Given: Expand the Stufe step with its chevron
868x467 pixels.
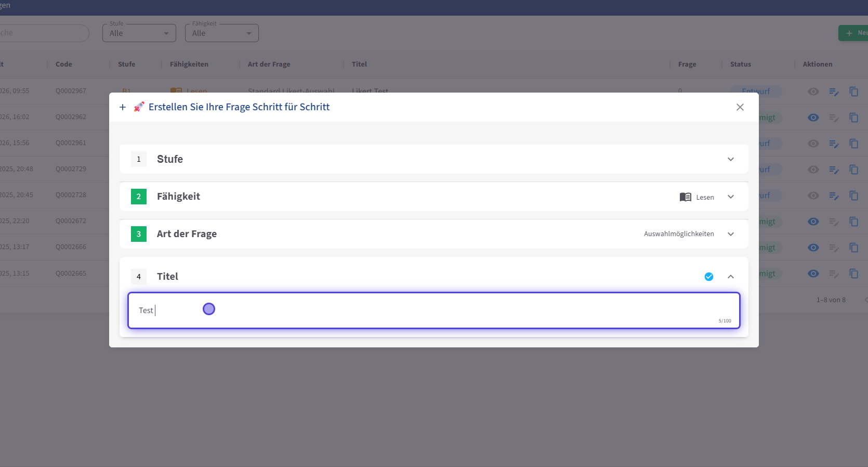Looking at the screenshot, I should (730, 159).
